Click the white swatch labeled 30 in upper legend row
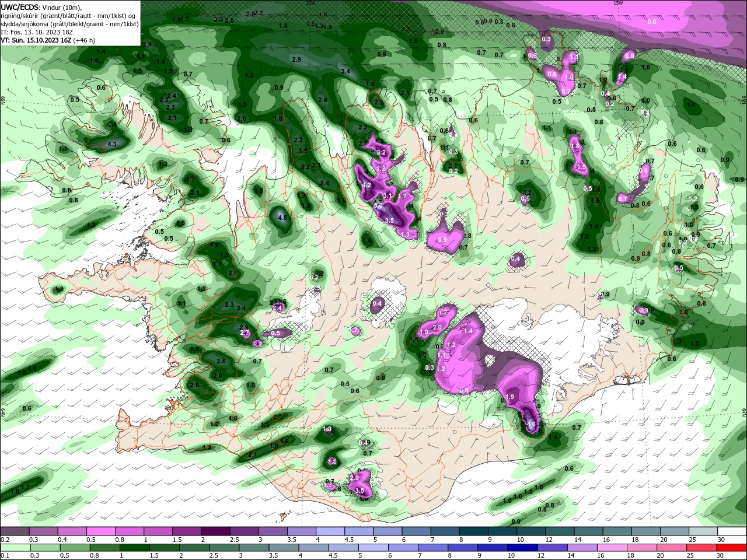The width and height of the screenshot is (747, 560). pos(732,531)
